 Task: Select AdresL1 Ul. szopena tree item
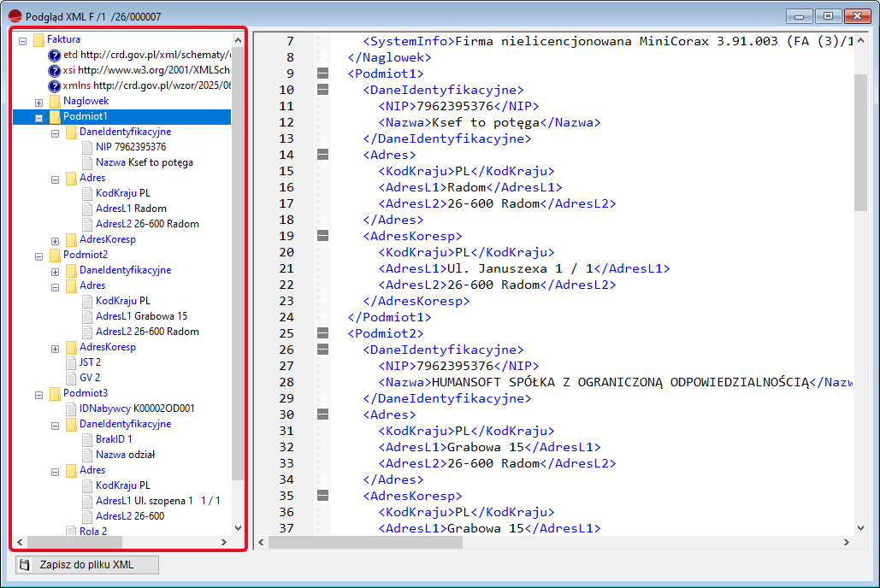(x=157, y=501)
